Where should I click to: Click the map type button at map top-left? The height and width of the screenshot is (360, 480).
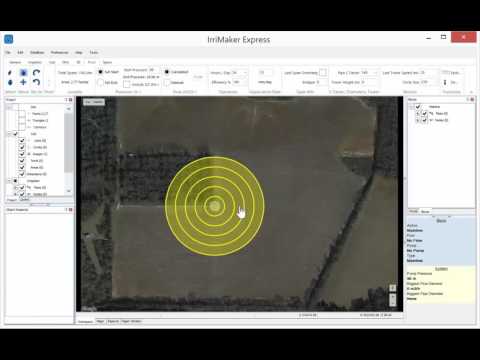(94, 102)
